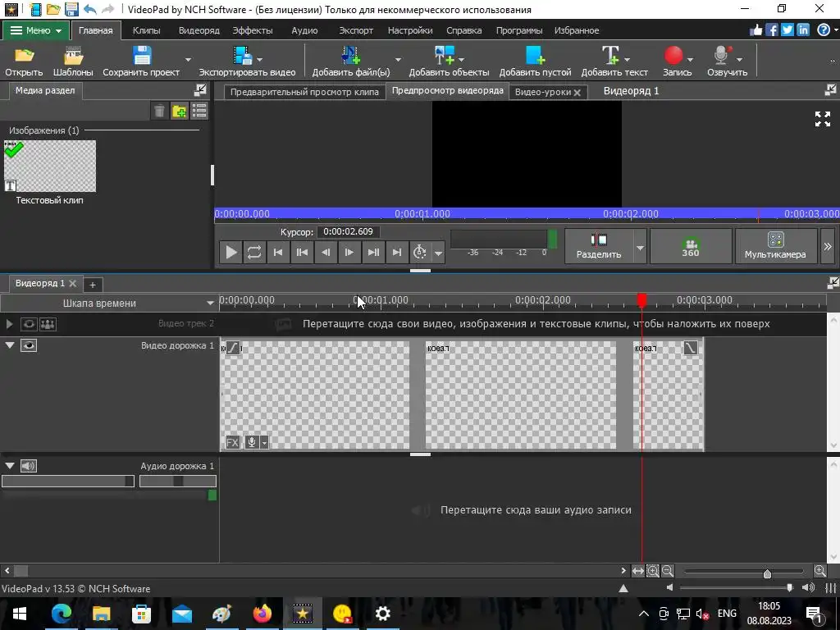Mute Аудио дорожка 1 speaker toggle

tap(29, 466)
